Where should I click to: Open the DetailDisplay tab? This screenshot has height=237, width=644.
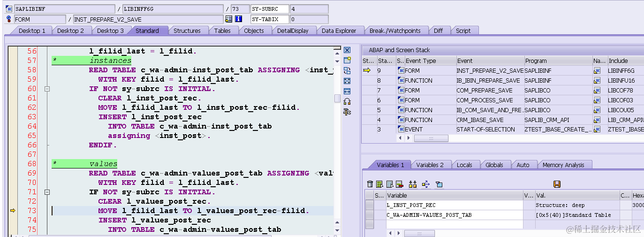(x=293, y=31)
